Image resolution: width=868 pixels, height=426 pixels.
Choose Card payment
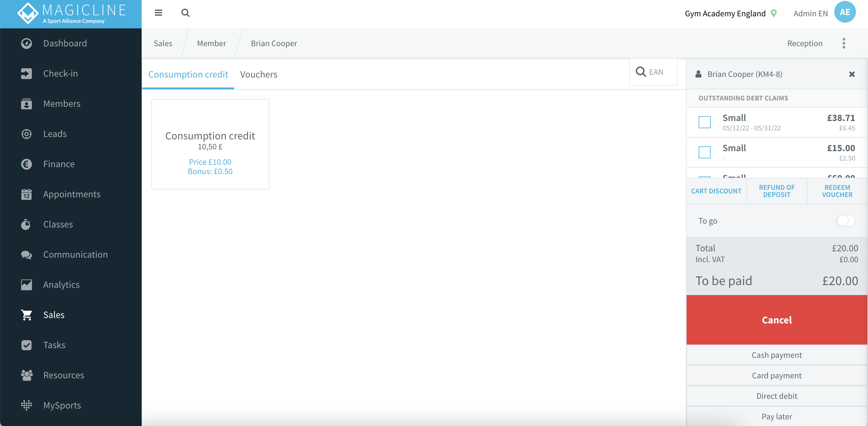tap(777, 375)
